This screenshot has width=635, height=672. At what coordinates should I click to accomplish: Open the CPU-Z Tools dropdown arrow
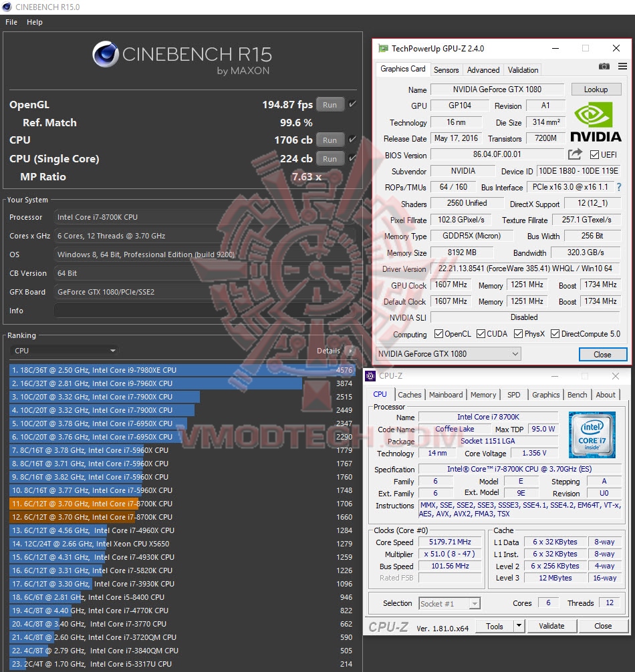[x=519, y=626]
